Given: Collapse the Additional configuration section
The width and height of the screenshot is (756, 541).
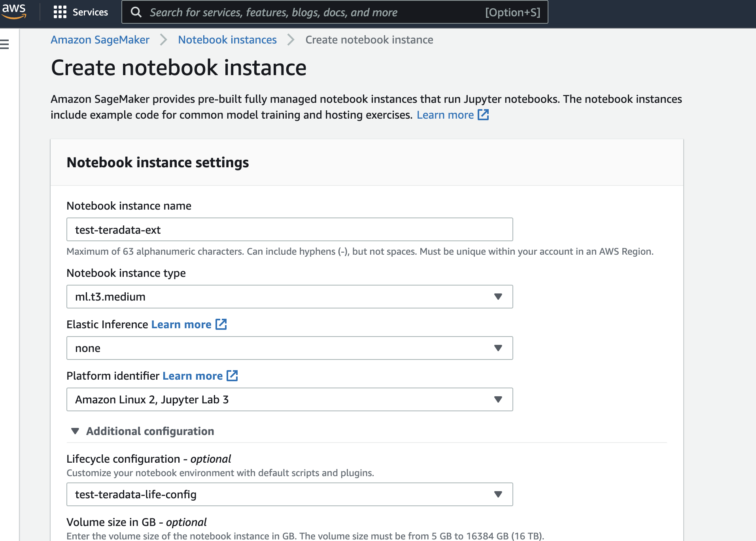Looking at the screenshot, I should 143,431.
